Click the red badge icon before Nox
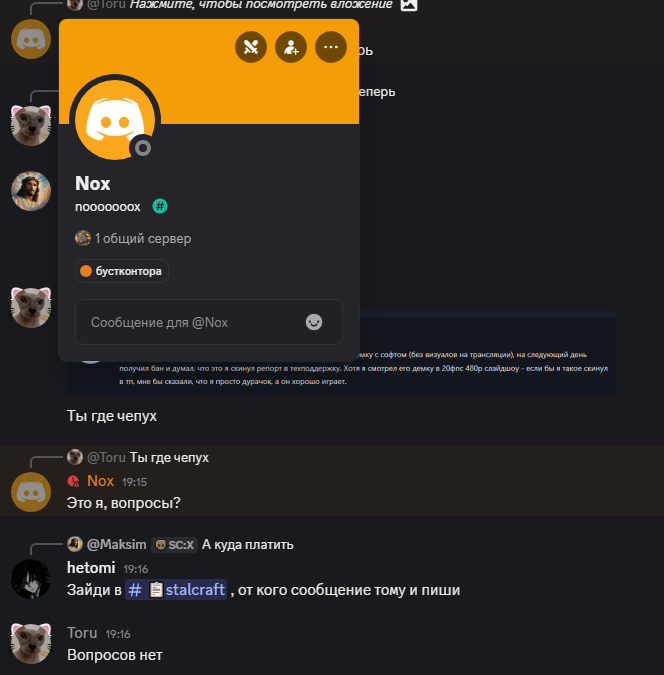Viewport: 664px width, 675px height. click(74, 481)
